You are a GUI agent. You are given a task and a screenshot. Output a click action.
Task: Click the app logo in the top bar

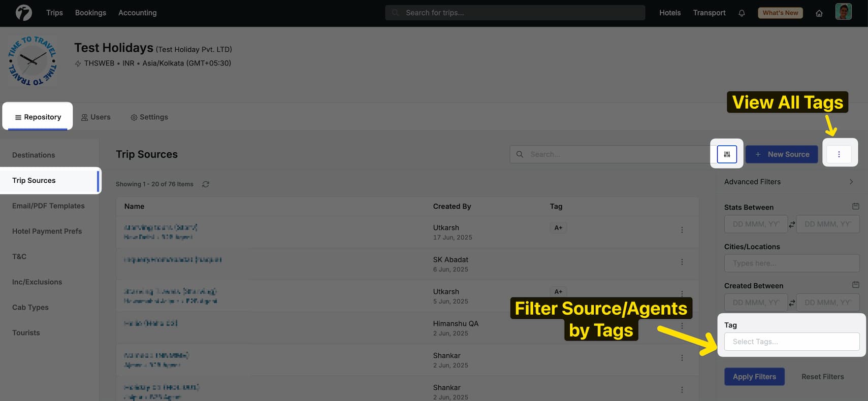[x=23, y=13]
